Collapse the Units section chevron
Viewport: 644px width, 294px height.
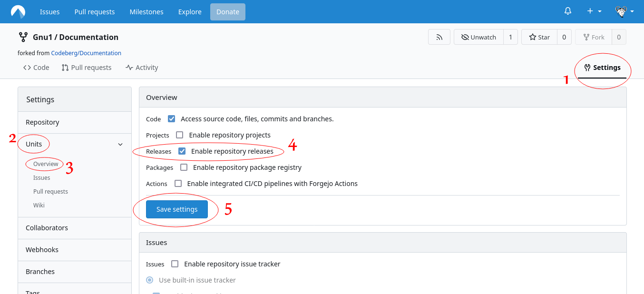pyautogui.click(x=120, y=144)
